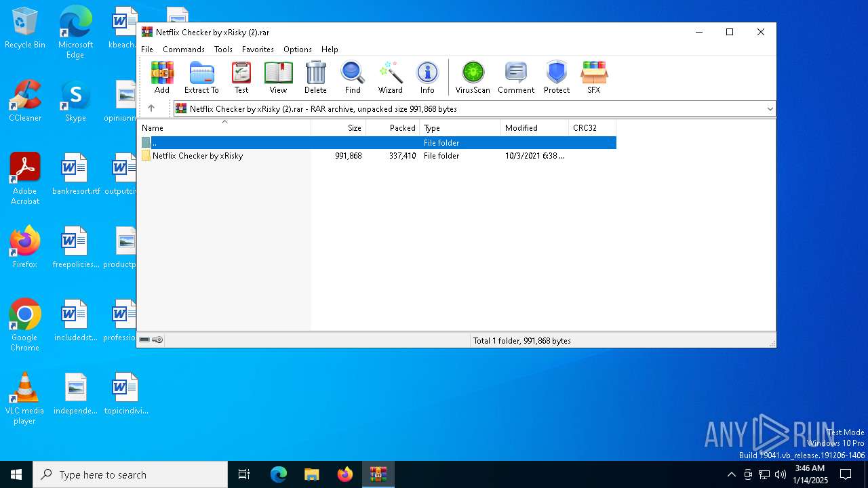
Task: Open the Comment tool
Action: coord(516,77)
